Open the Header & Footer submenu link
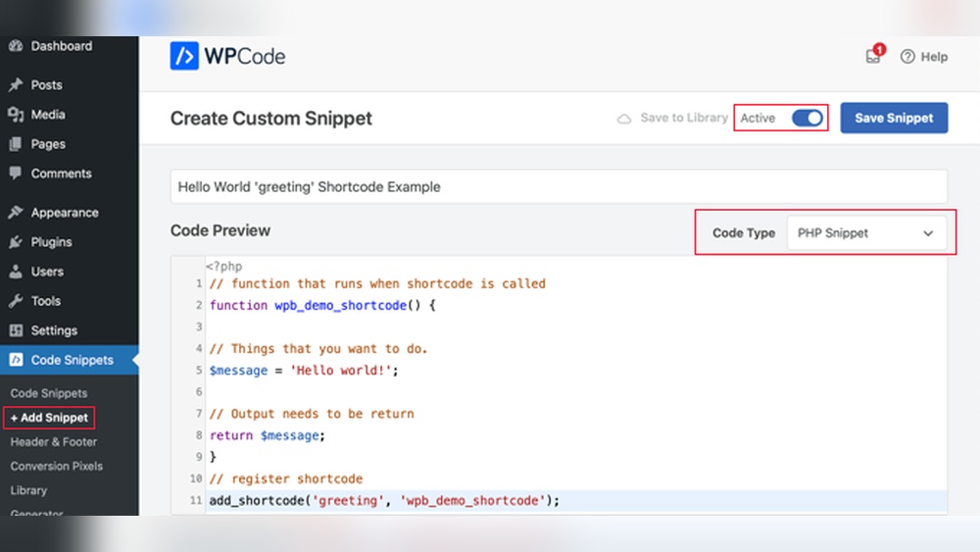Image resolution: width=980 pixels, height=552 pixels. click(x=54, y=442)
